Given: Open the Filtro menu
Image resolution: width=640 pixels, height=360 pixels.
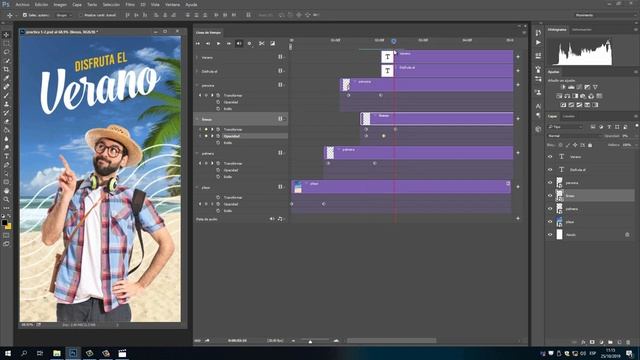Looking at the screenshot, I should tap(130, 4).
